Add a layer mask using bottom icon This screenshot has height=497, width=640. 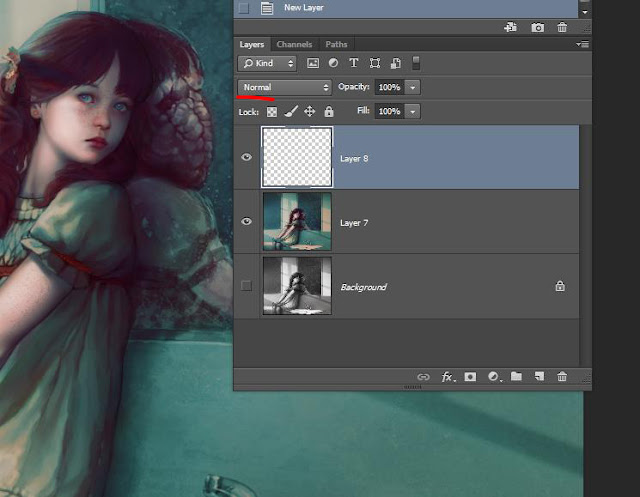pos(471,377)
